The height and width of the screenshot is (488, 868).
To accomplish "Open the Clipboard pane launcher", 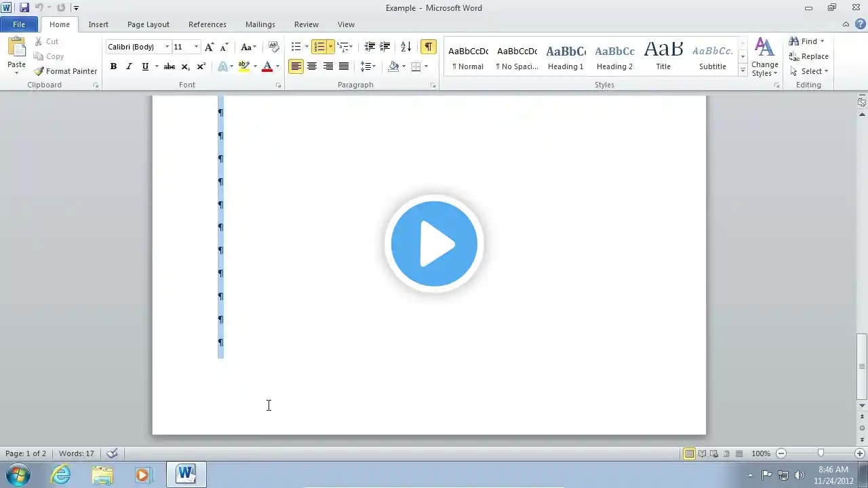I will coord(96,85).
